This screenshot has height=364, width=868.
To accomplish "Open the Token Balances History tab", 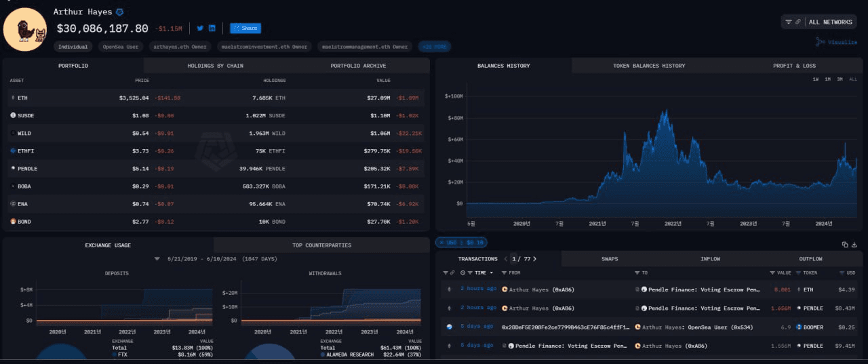I will click(649, 66).
